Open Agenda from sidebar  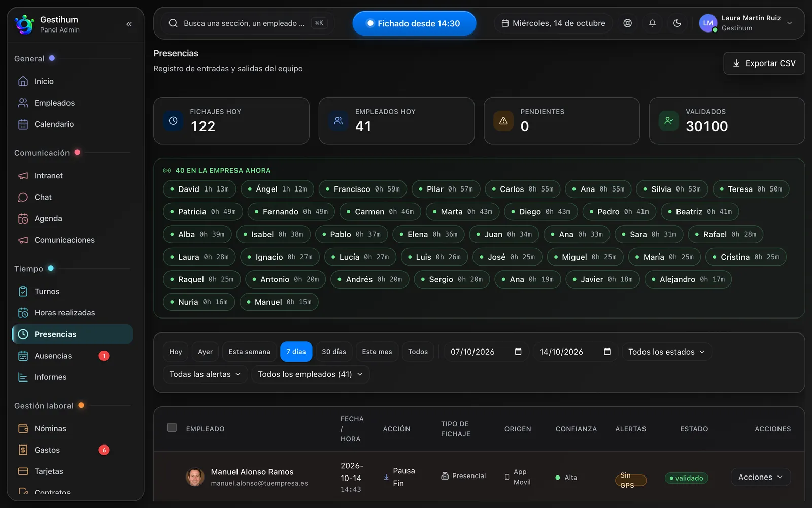tap(72, 218)
